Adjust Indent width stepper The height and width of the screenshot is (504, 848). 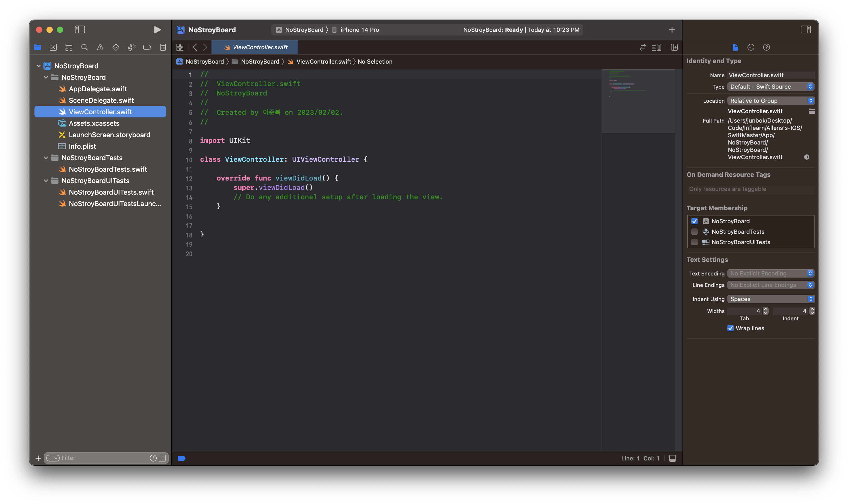pos(812,311)
